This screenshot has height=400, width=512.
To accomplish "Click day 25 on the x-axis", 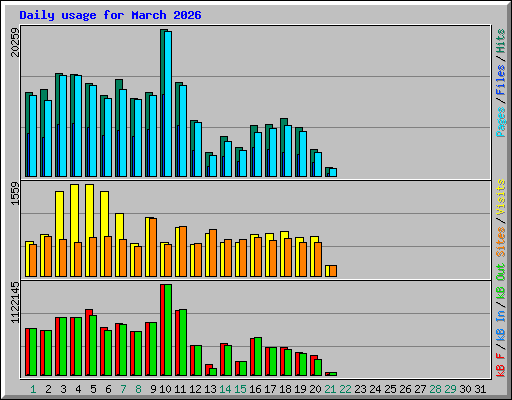I will pos(390,389).
